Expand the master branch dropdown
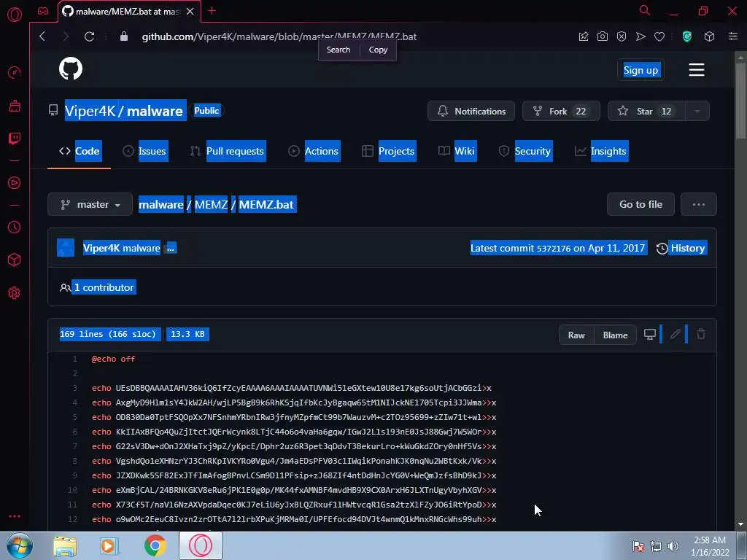This screenshot has width=747, height=560. (90, 204)
